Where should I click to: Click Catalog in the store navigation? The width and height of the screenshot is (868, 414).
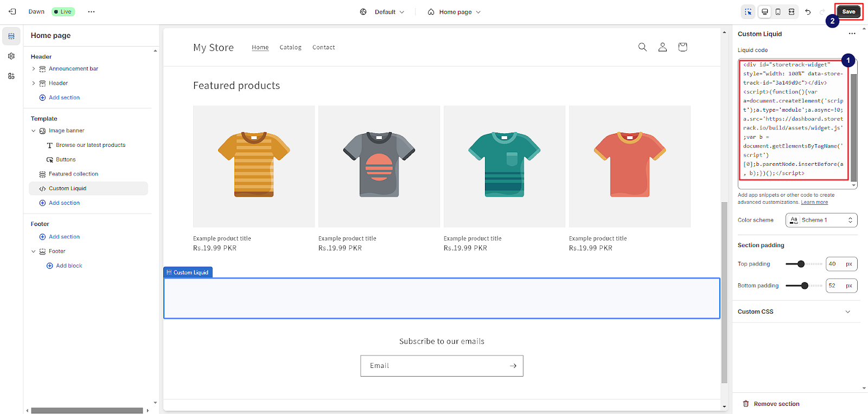point(291,48)
